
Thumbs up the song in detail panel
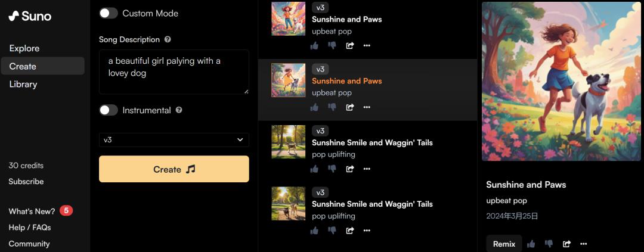(531, 244)
